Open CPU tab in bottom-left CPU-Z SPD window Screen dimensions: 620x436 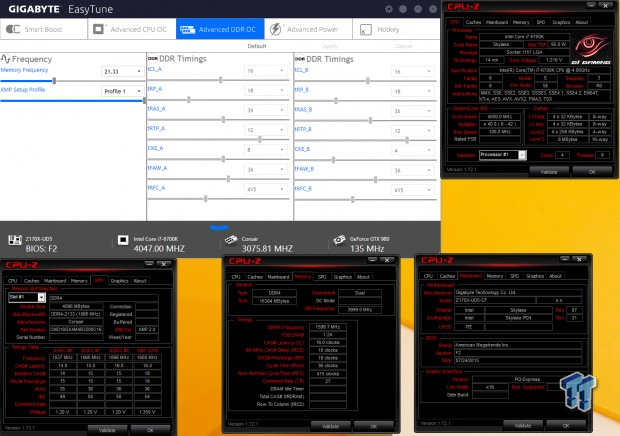pyautogui.click(x=13, y=281)
